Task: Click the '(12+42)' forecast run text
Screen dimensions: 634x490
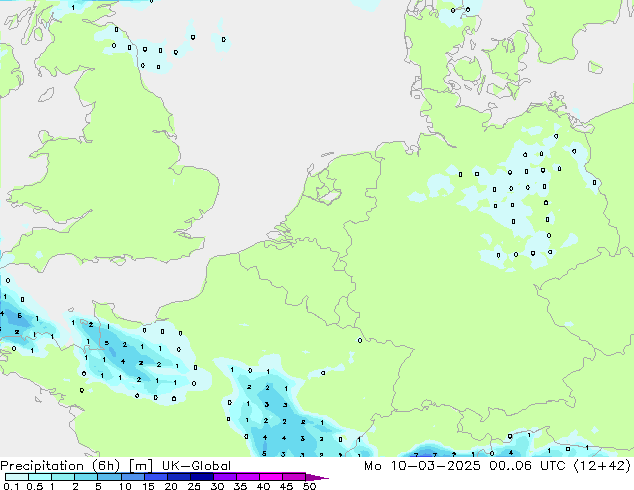Action: click(602, 466)
